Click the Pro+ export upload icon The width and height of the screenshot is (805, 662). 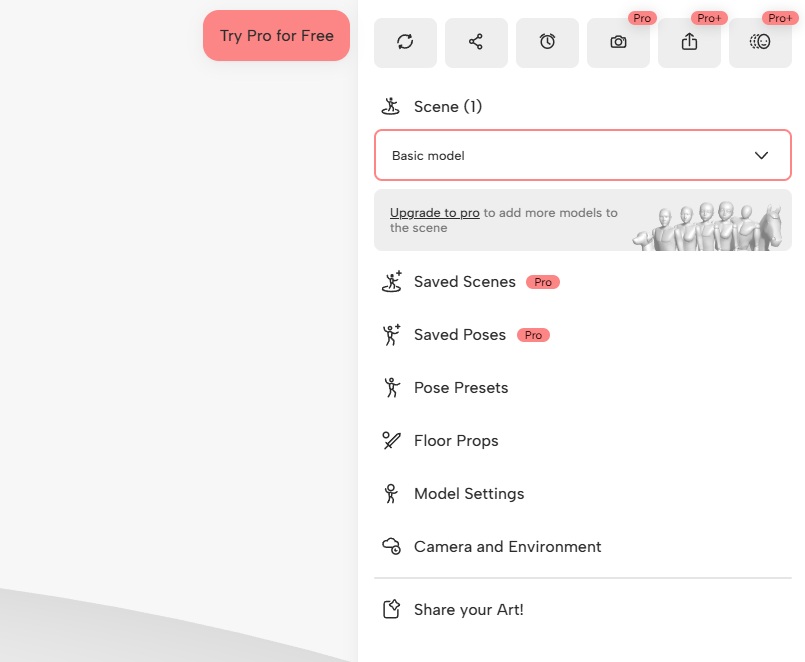tap(689, 42)
